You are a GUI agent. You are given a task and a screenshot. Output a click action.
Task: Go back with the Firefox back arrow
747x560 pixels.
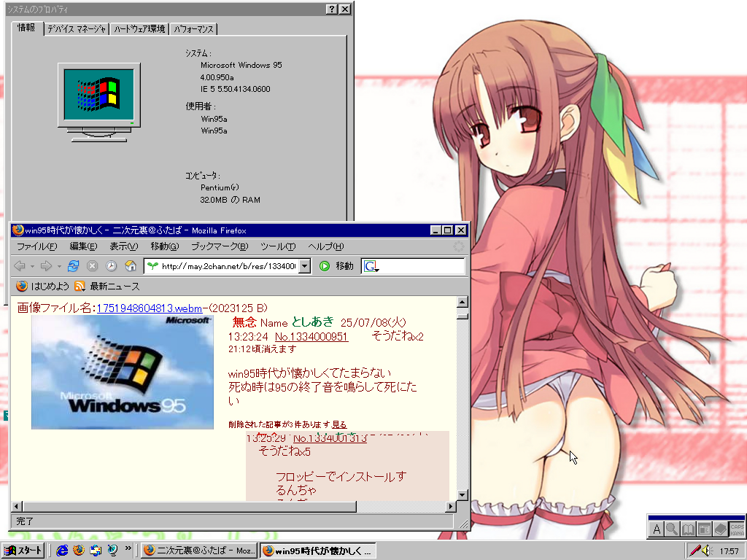[x=20, y=265]
